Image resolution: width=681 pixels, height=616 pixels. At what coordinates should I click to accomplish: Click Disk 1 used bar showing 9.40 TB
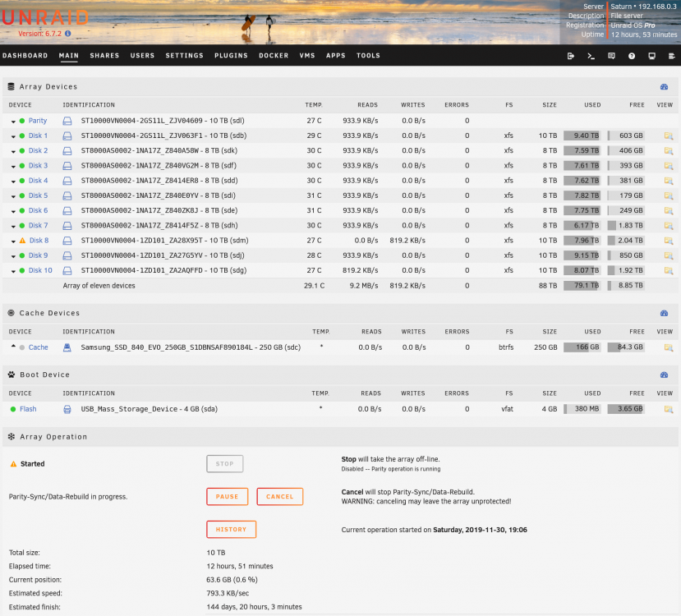pyautogui.click(x=582, y=136)
